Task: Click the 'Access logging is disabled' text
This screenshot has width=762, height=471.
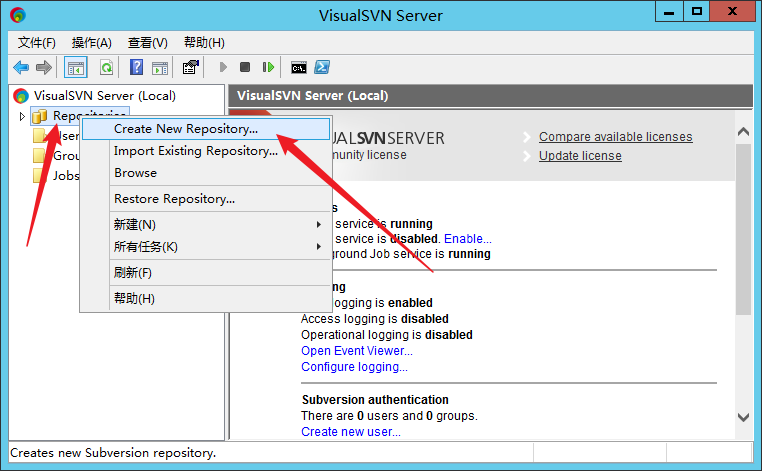Action: [375, 319]
